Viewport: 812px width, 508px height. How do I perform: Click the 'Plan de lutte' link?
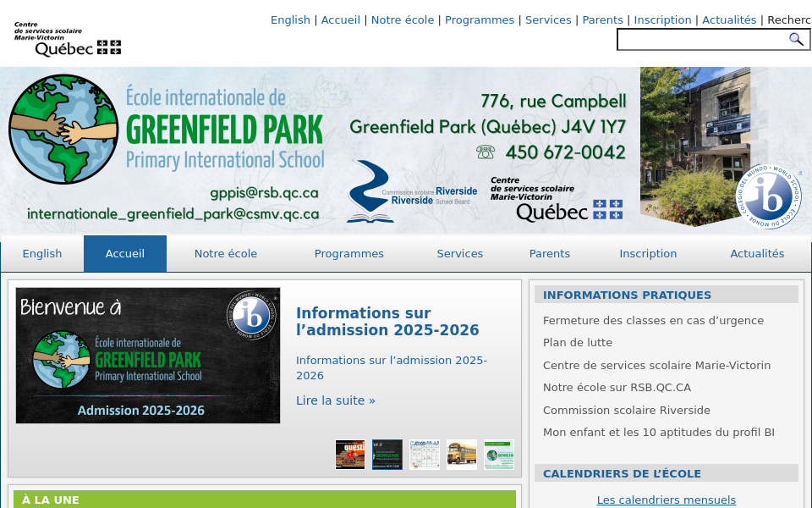(x=578, y=343)
